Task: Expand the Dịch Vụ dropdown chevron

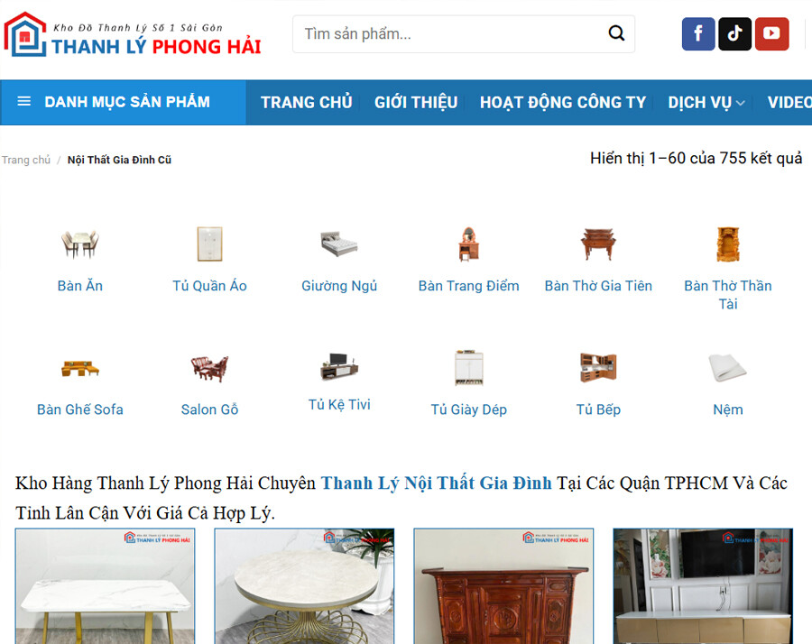Action: click(741, 103)
